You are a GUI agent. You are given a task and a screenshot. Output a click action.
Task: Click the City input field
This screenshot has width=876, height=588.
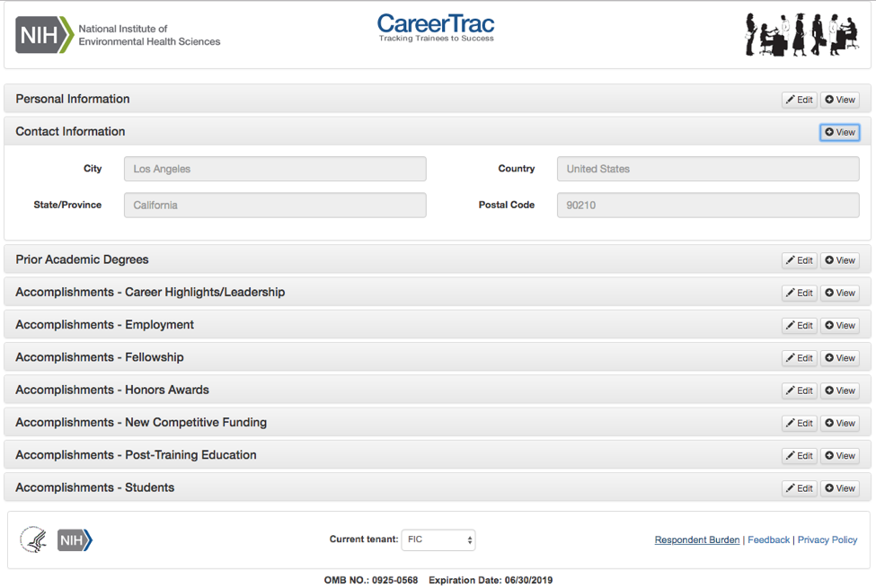click(275, 169)
